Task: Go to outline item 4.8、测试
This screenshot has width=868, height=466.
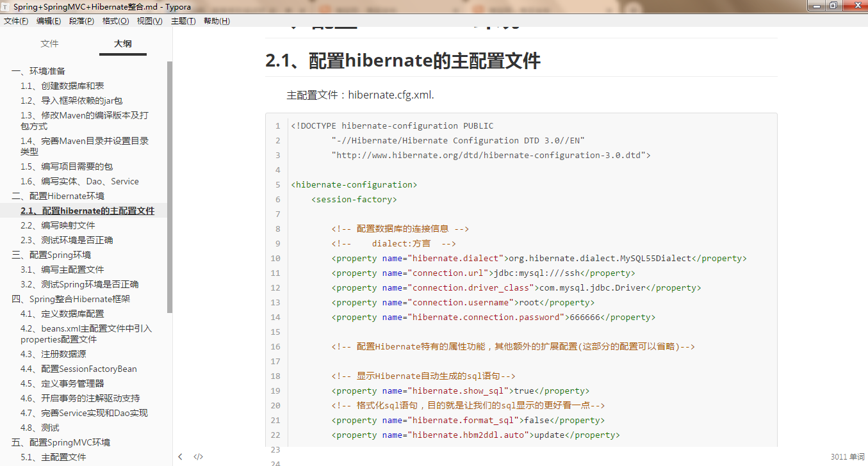Action: (40, 428)
